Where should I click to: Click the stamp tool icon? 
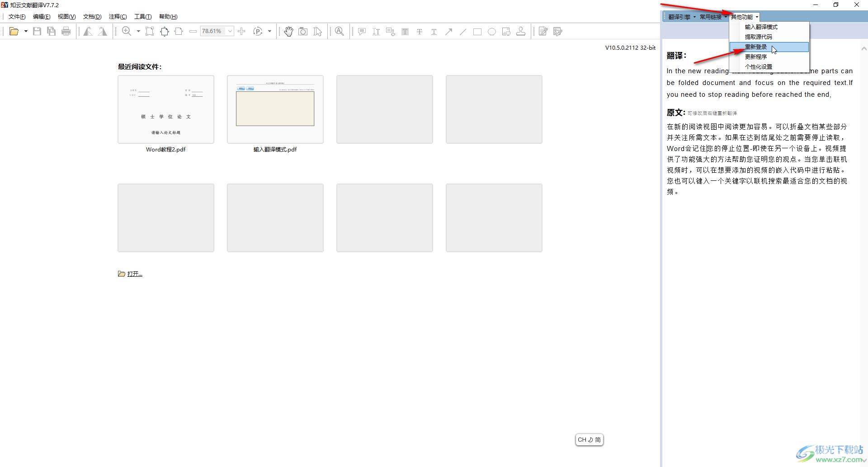[x=521, y=31]
